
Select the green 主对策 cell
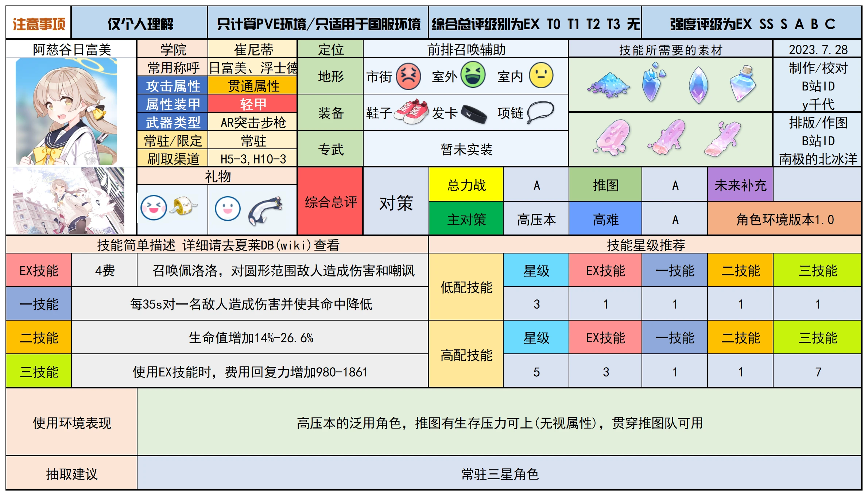coord(466,219)
